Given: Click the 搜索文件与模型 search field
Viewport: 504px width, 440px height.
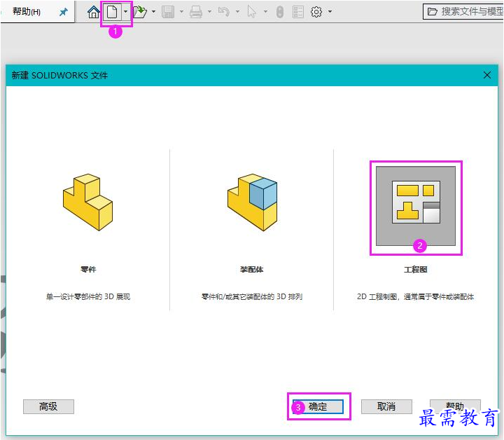Looking at the screenshot, I should tap(463, 12).
